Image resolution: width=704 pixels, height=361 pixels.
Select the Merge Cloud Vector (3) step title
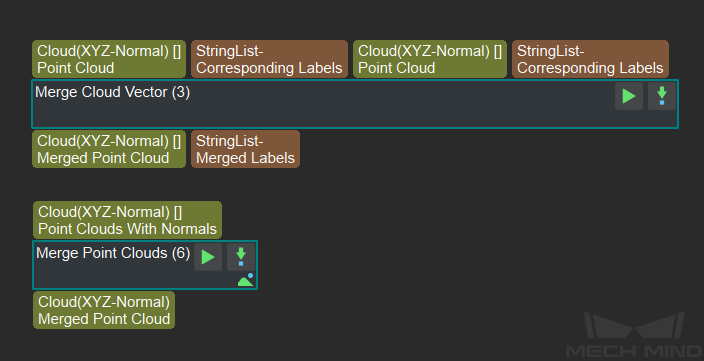tap(112, 92)
